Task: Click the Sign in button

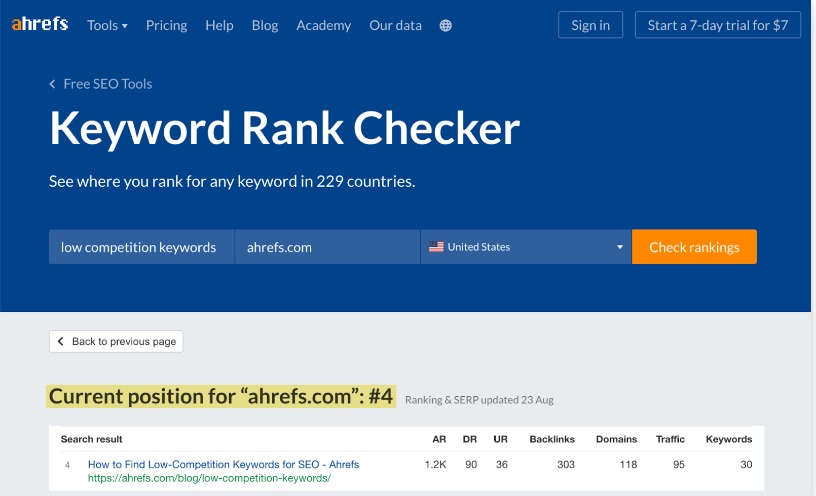Action: [x=590, y=25]
